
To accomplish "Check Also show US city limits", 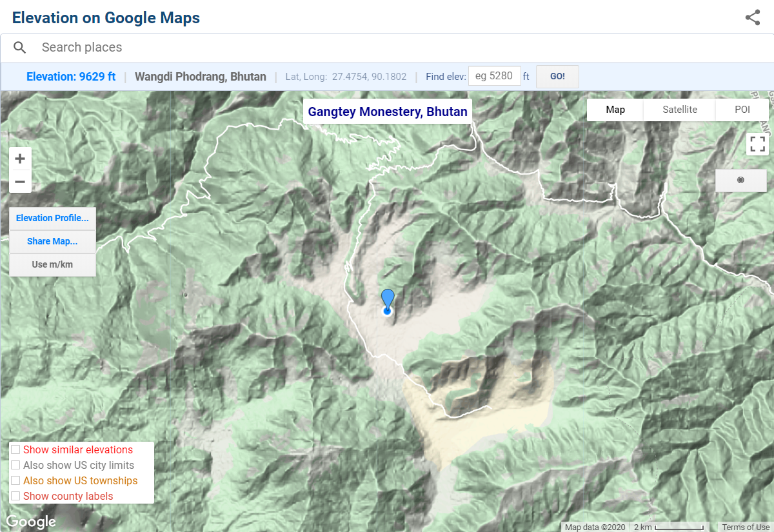I will tap(15, 465).
